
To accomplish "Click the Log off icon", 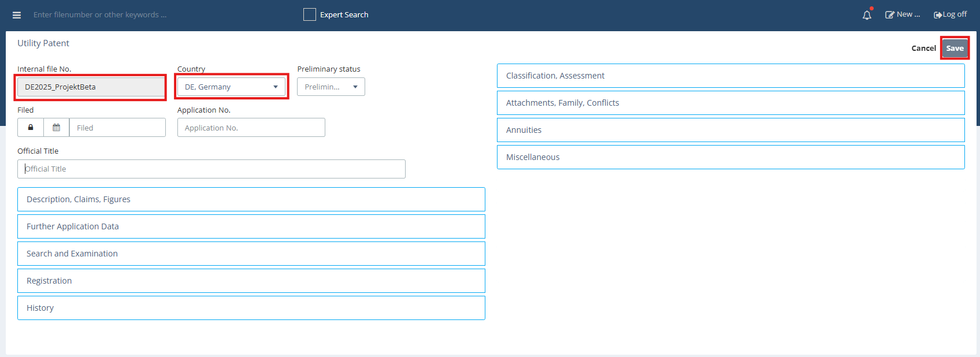I will [938, 15].
